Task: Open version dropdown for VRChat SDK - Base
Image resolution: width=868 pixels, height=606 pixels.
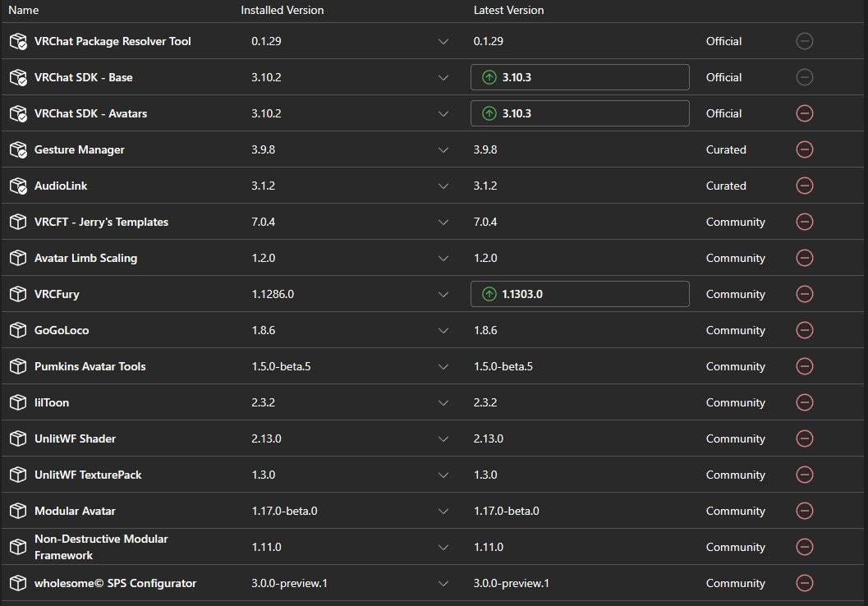Action: pyautogui.click(x=443, y=77)
